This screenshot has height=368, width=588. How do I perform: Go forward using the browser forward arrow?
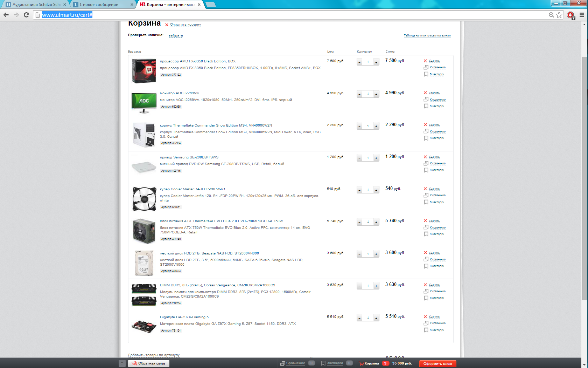pyautogui.click(x=16, y=15)
